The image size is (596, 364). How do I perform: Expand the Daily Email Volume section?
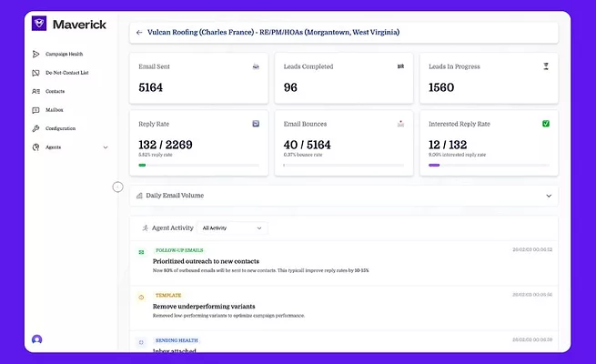click(549, 196)
